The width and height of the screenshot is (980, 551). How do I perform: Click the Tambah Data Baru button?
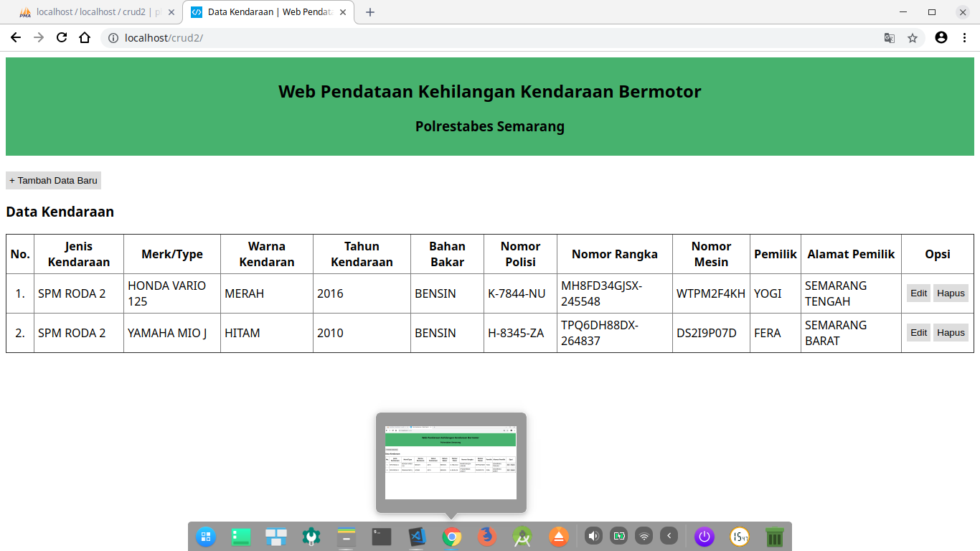(52, 180)
